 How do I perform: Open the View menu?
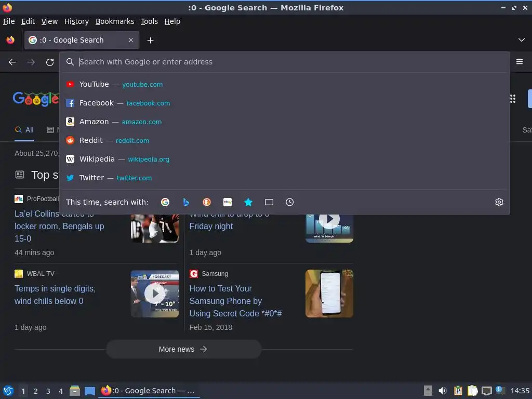pos(49,21)
